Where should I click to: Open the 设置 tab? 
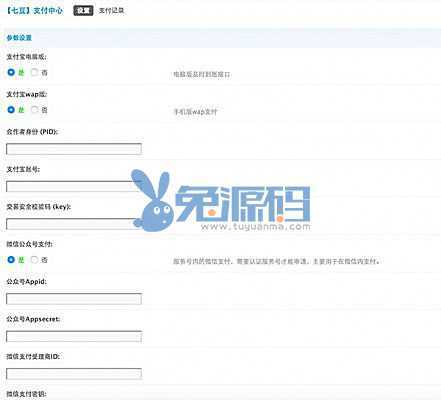[83, 10]
